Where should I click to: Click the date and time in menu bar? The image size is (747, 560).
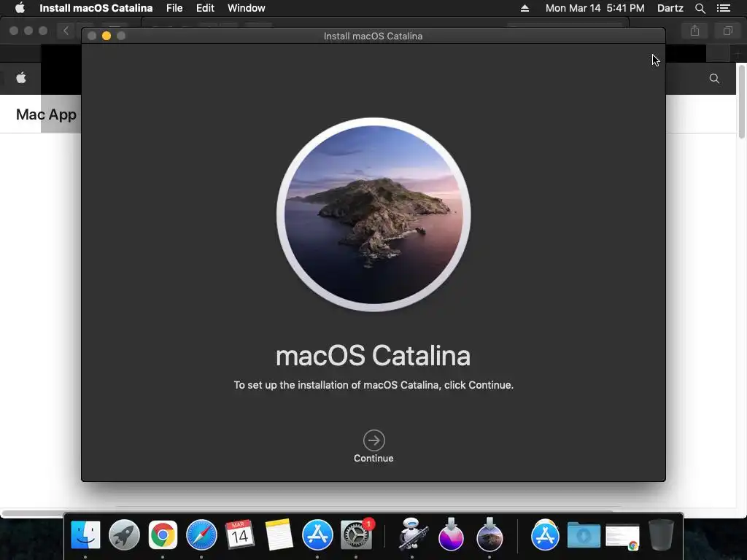595,8
